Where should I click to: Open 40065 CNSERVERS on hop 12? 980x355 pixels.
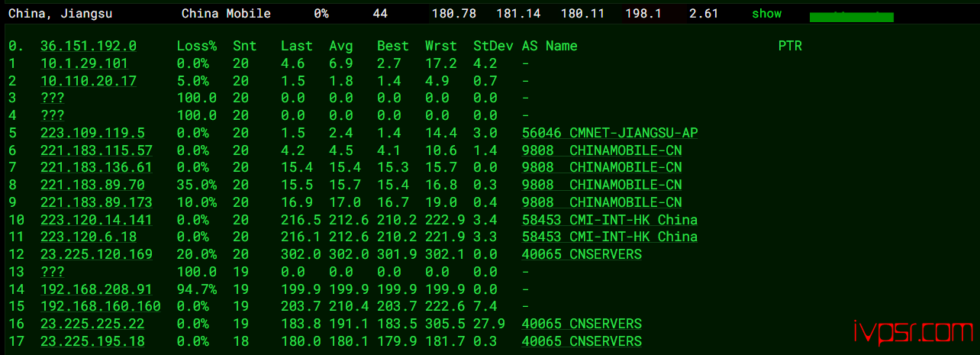click(x=582, y=254)
